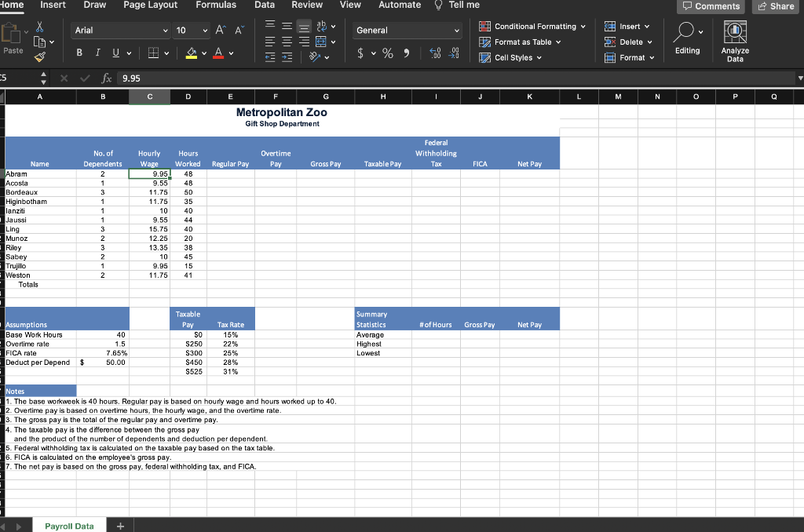Open Format as Table gallery
The image size is (804, 532).
click(x=520, y=42)
